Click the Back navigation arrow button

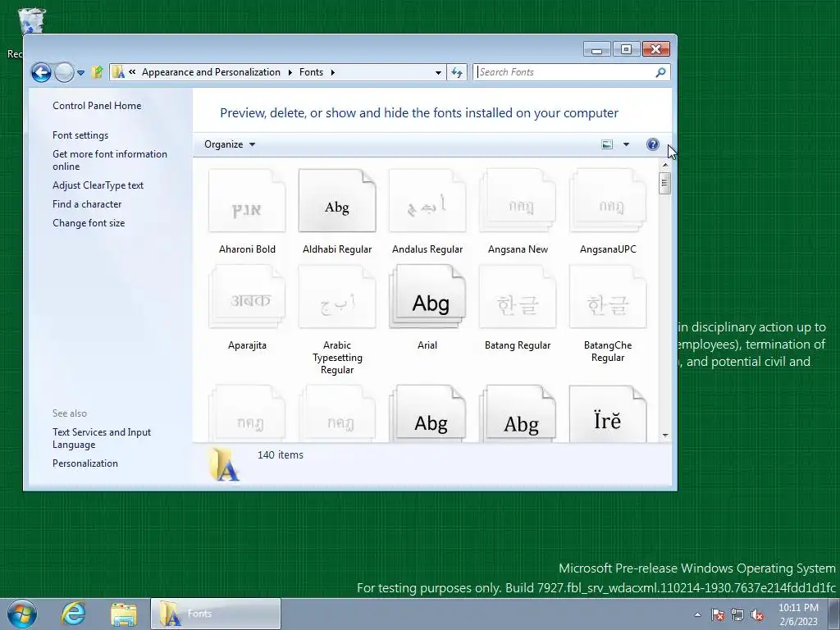[41, 72]
